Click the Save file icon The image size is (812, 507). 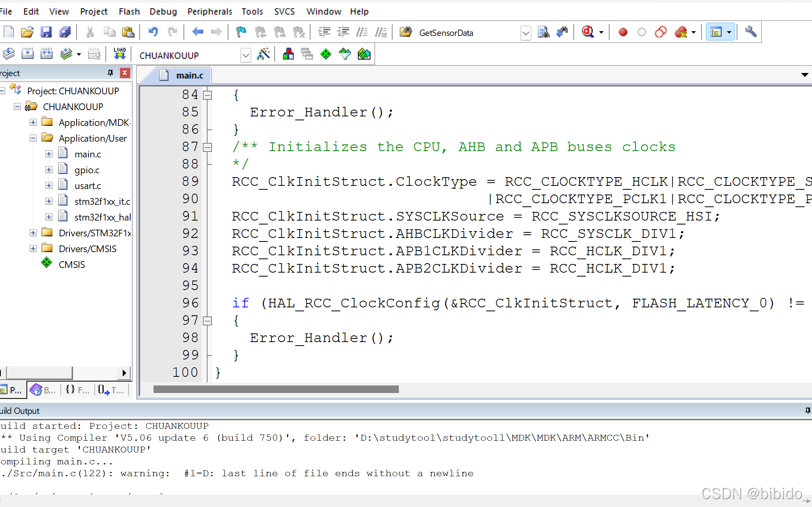tap(46, 32)
